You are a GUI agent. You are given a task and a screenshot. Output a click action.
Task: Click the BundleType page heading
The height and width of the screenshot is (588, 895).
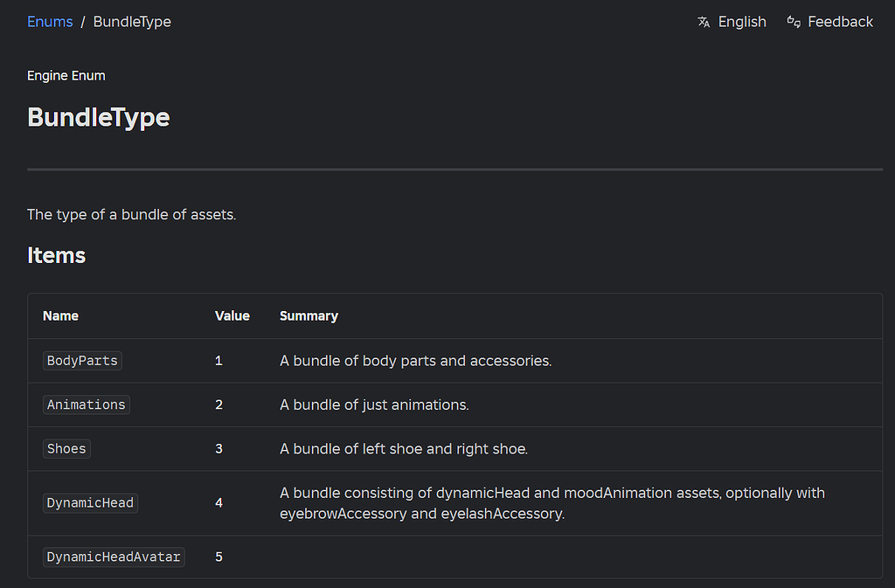tap(98, 117)
